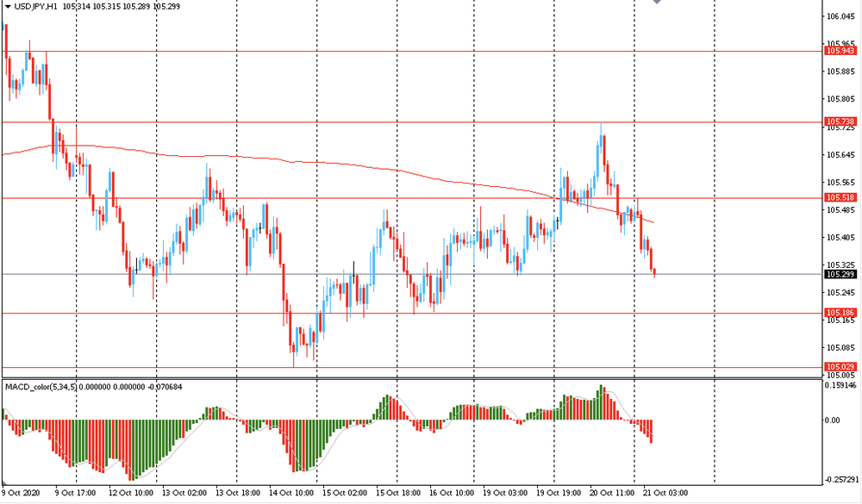Click the OHLC values 105.314 105.315 105.289 105.299
Image resolution: width=862 pixels, height=504 pixels.
[x=122, y=7]
